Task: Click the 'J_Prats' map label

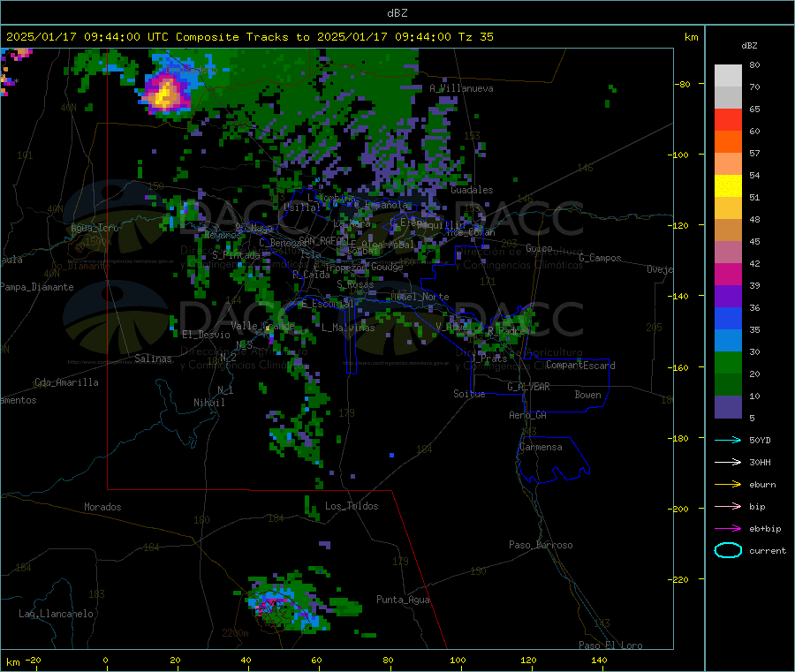Action: pos(488,359)
